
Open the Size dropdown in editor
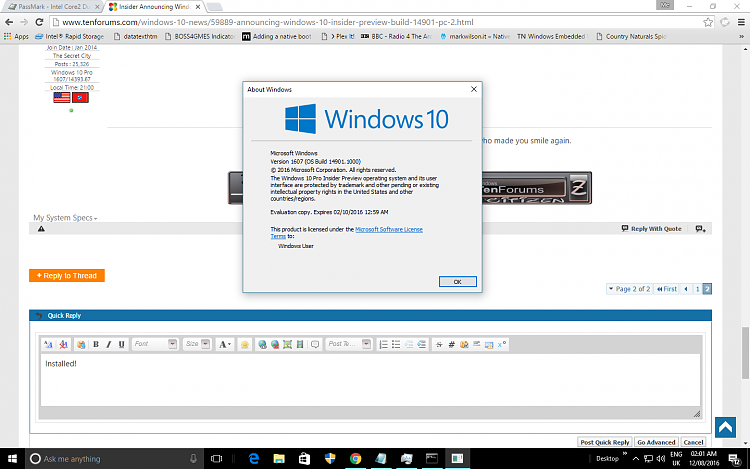pyautogui.click(x=197, y=344)
